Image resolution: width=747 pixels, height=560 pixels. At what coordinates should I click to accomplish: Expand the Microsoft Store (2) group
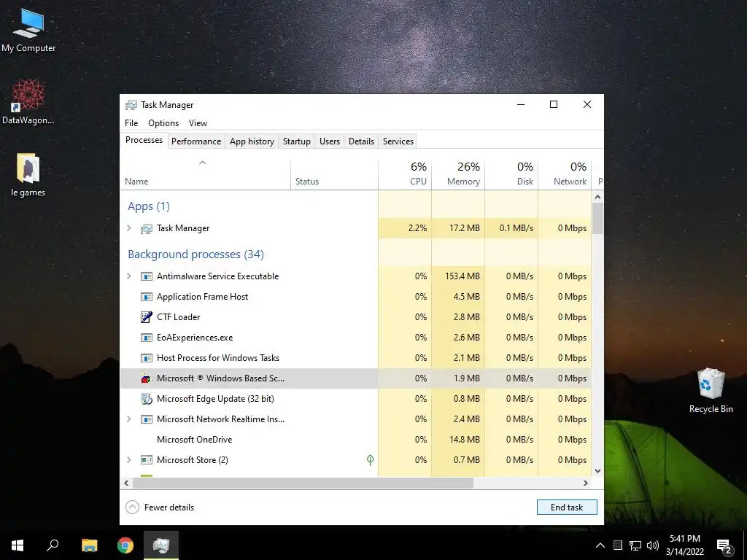[128, 460]
